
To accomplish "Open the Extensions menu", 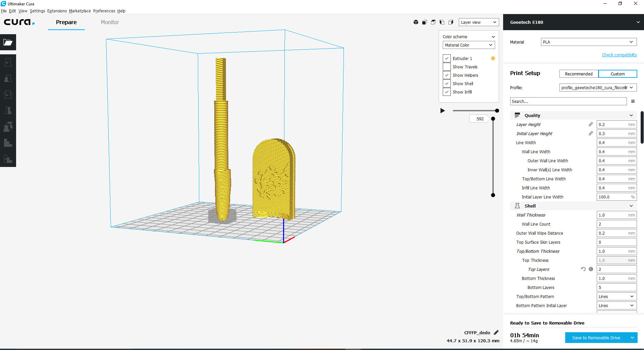I will [x=57, y=11].
